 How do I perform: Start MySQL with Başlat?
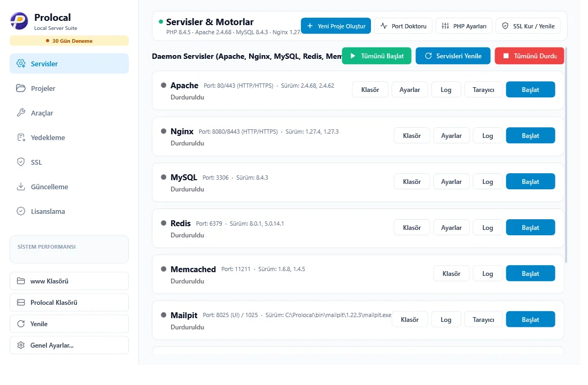tap(531, 182)
